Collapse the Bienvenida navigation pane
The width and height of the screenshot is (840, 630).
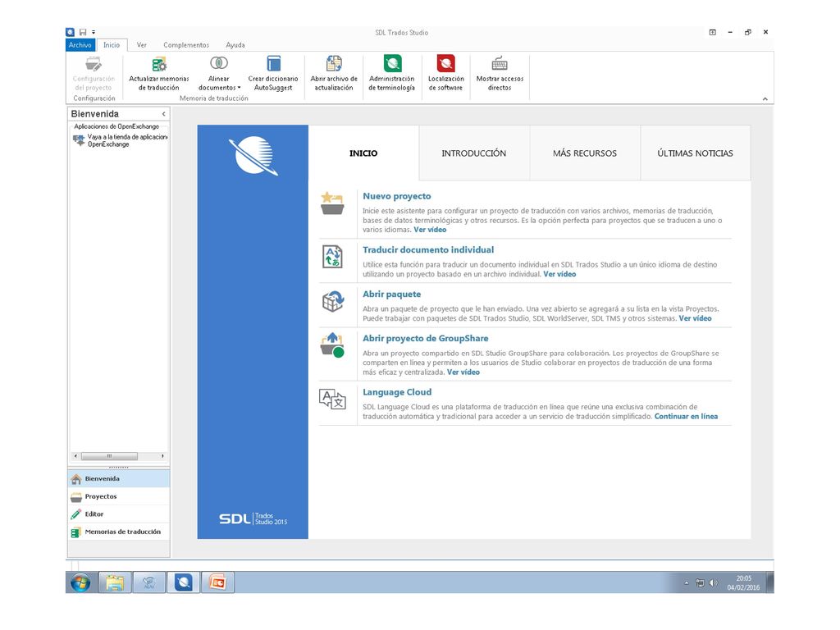pos(163,114)
